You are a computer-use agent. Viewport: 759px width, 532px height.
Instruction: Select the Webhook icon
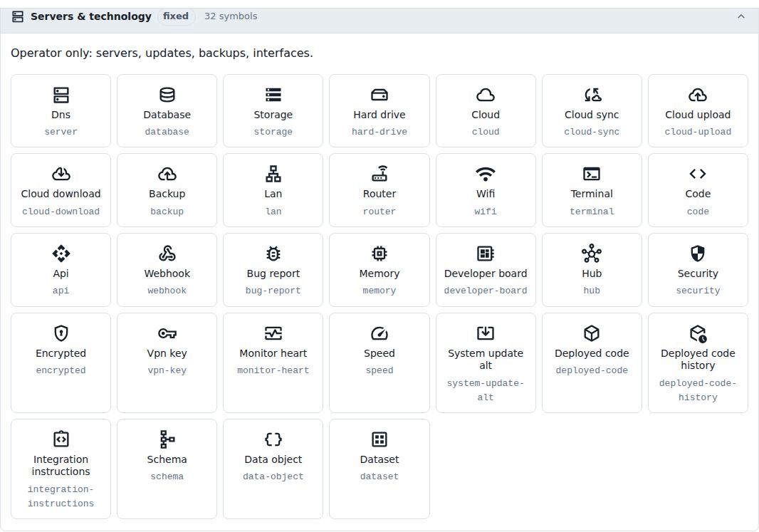click(167, 253)
